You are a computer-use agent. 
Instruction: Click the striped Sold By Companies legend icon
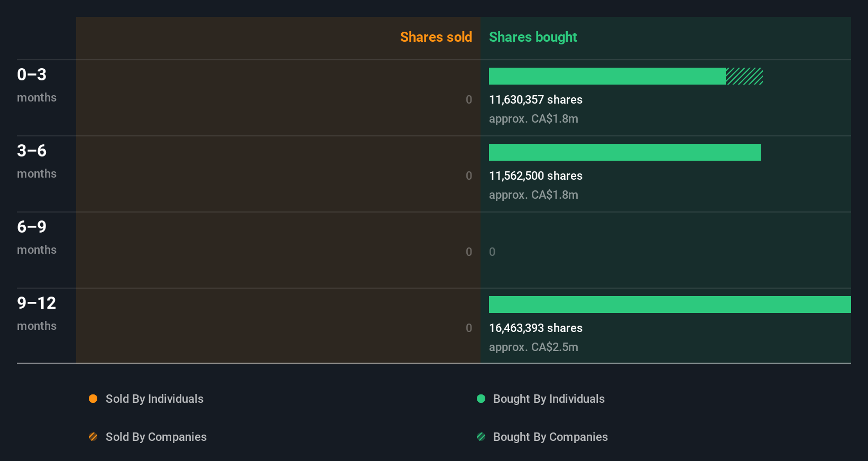(93, 437)
